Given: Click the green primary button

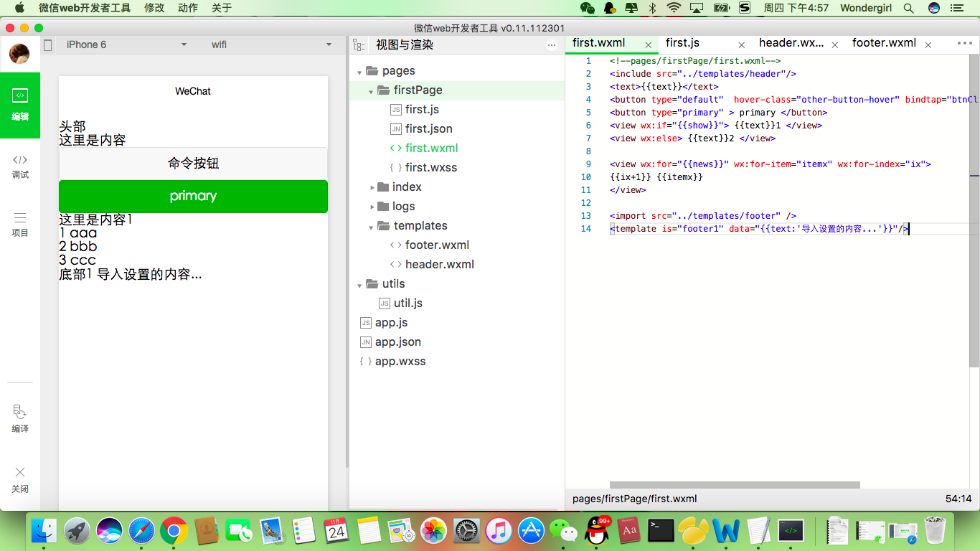Looking at the screenshot, I should [x=193, y=197].
